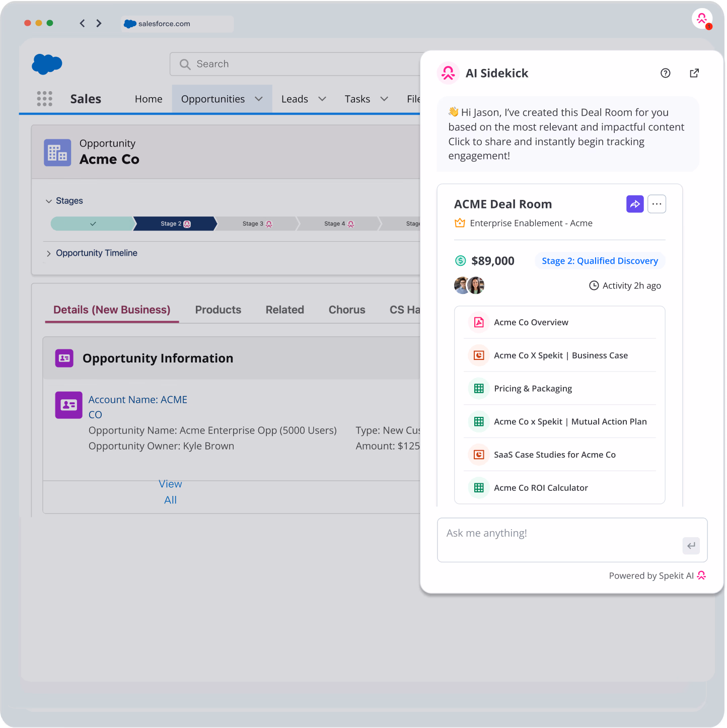Click the Salesforce cloud logo

tap(47, 64)
